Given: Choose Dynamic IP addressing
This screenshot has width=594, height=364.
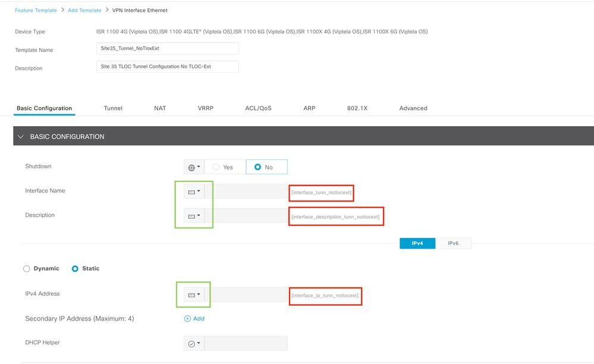Looking at the screenshot, I should 26,268.
